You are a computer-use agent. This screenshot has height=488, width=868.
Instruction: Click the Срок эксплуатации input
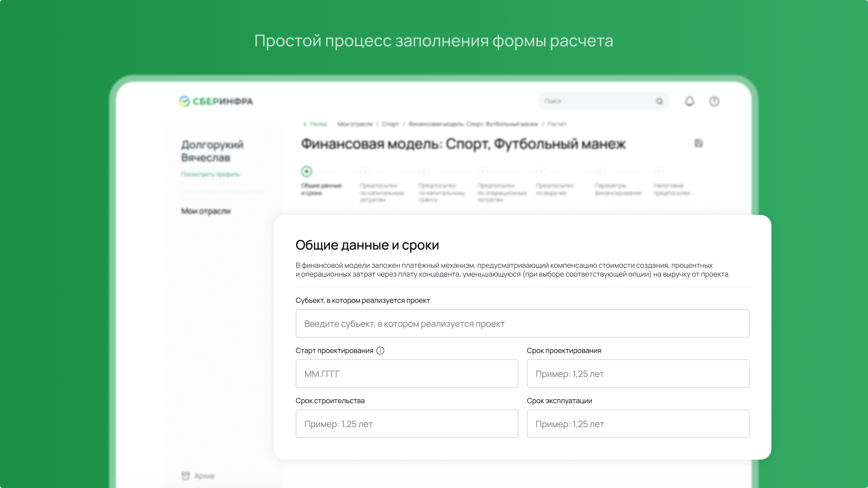pos(638,424)
